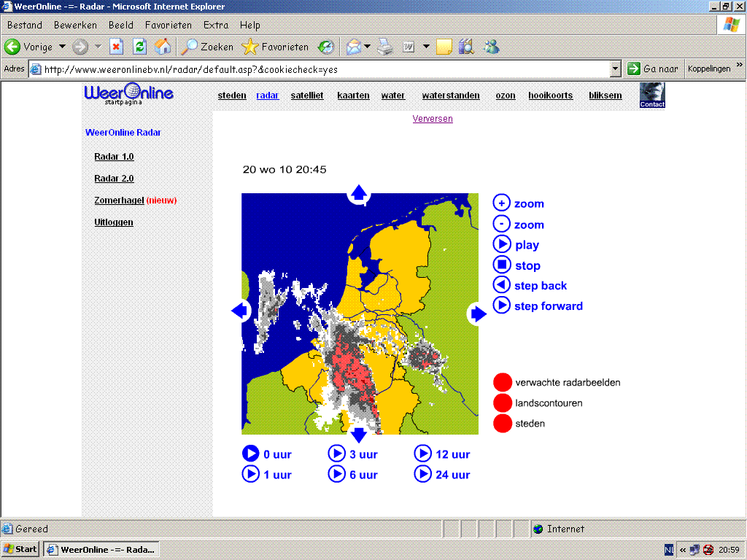The image size is (747, 560).
Task: Select the 3 uur time range
Action: (353, 454)
